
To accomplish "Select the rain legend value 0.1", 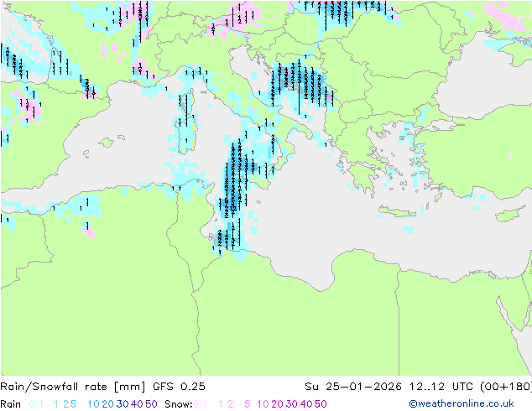I will 36,404.
